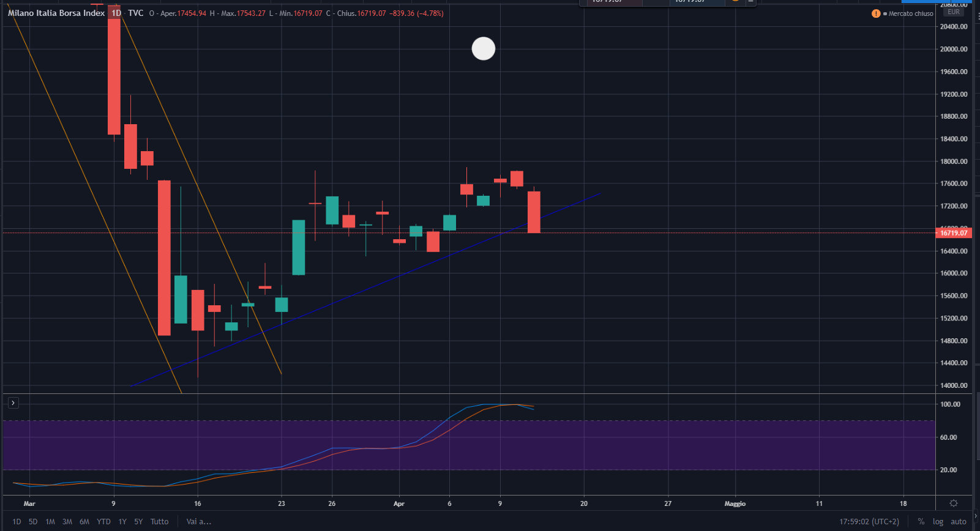Open chart settings gear beside time axis
This screenshot has height=531, width=980.
click(954, 503)
